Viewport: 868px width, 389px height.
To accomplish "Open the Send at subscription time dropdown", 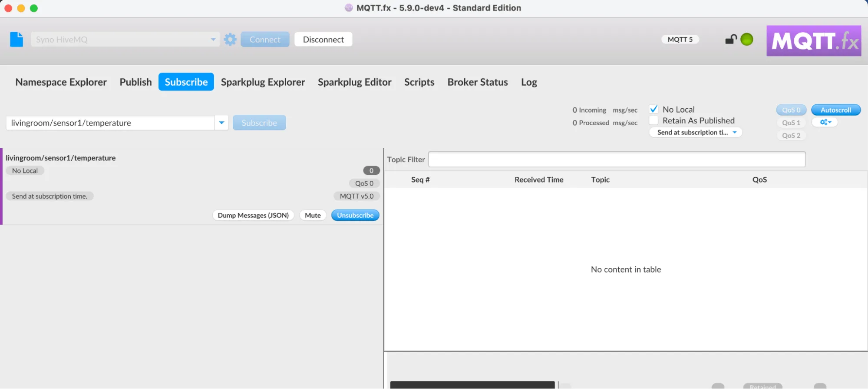I will tap(696, 133).
